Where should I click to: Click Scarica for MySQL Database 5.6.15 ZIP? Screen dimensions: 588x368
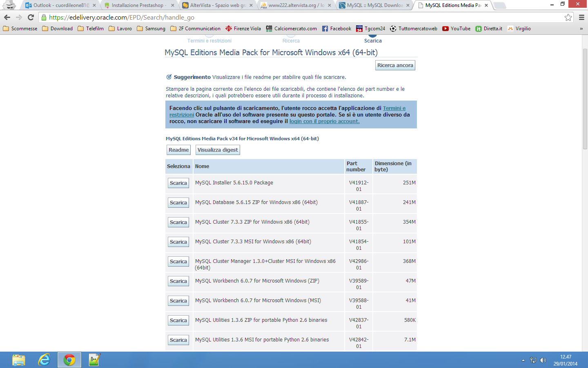(178, 203)
